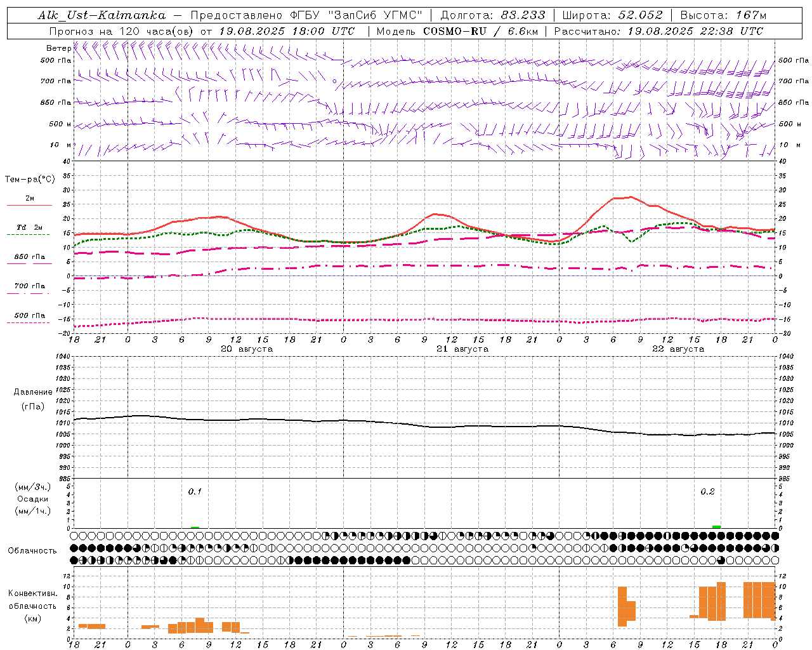Click the '(мм/3ч.)' precipitation unit label
Viewport: 812px width, 650px height.
33,487
